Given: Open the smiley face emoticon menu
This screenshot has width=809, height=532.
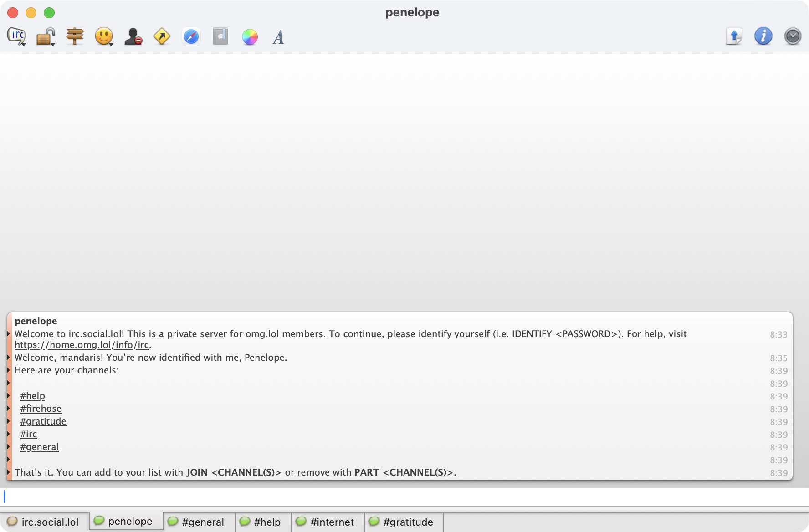Looking at the screenshot, I should click(x=104, y=36).
